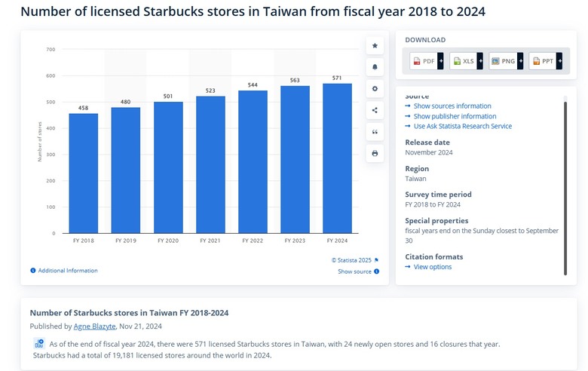Click the FY 2018 bar in chart

pyautogui.click(x=83, y=173)
